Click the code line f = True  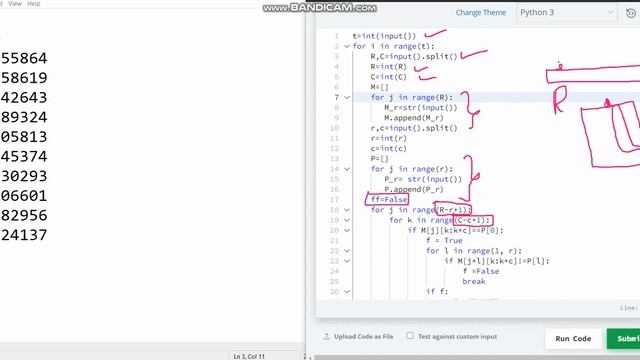[444, 240]
